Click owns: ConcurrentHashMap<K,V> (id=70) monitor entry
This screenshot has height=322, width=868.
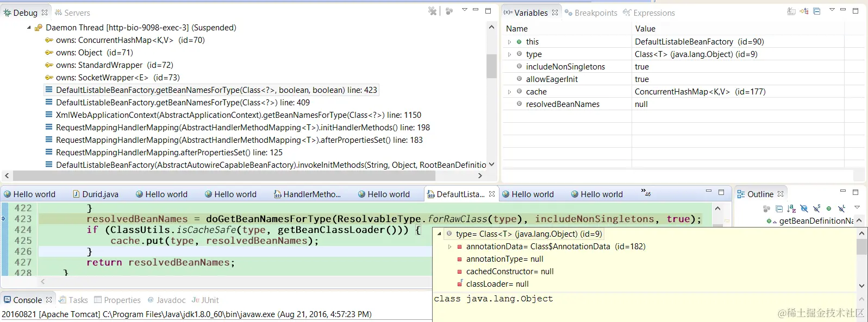click(x=125, y=40)
